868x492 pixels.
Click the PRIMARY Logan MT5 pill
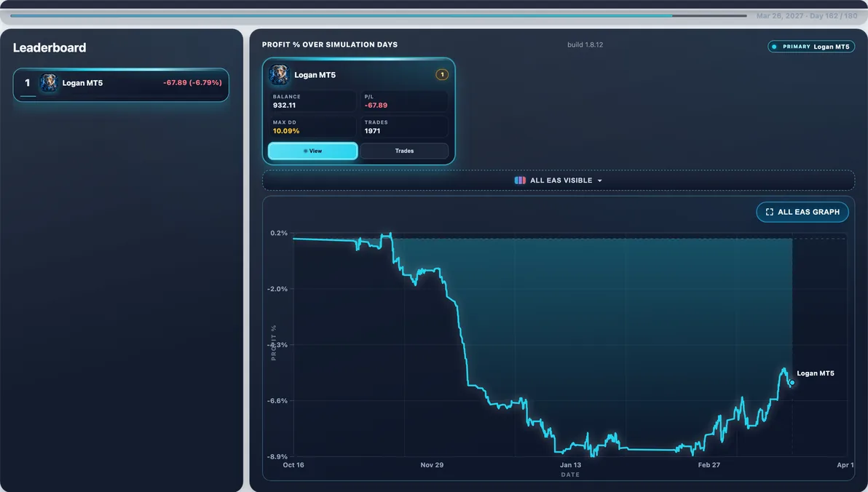click(x=811, y=47)
